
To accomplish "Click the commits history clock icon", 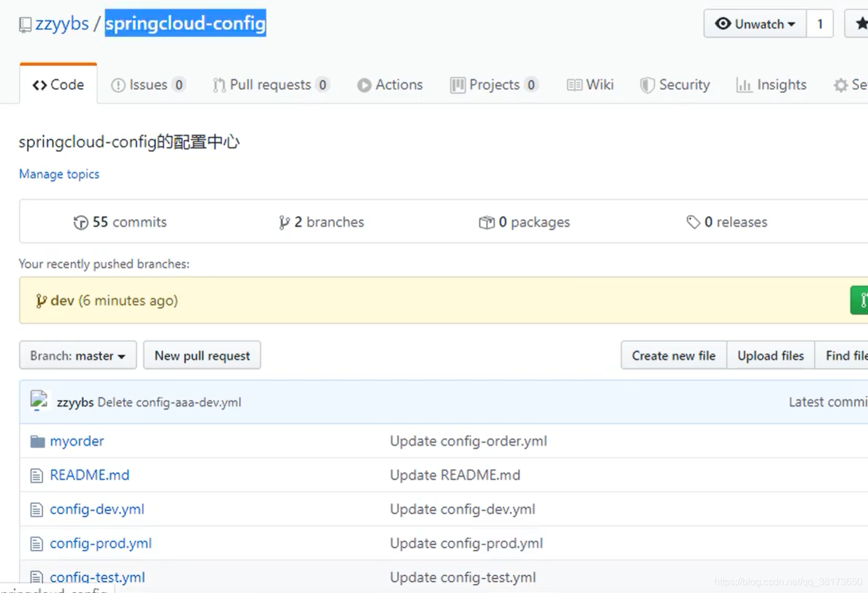I will (81, 223).
